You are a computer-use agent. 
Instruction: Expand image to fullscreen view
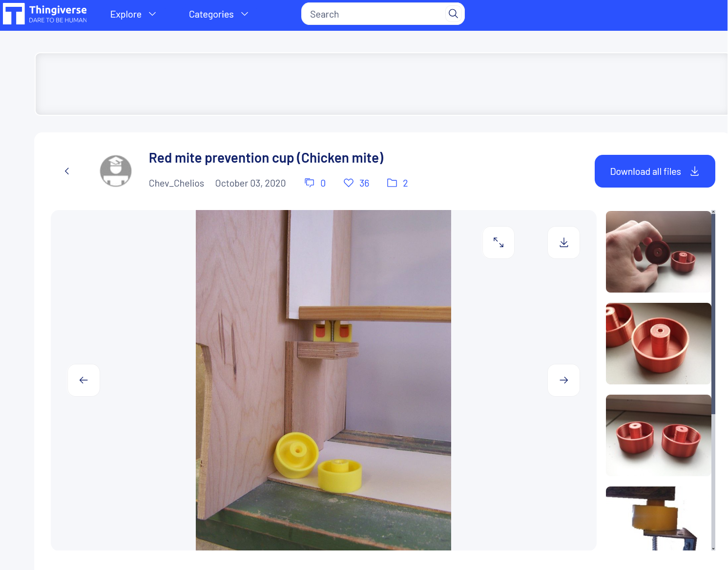(x=499, y=242)
